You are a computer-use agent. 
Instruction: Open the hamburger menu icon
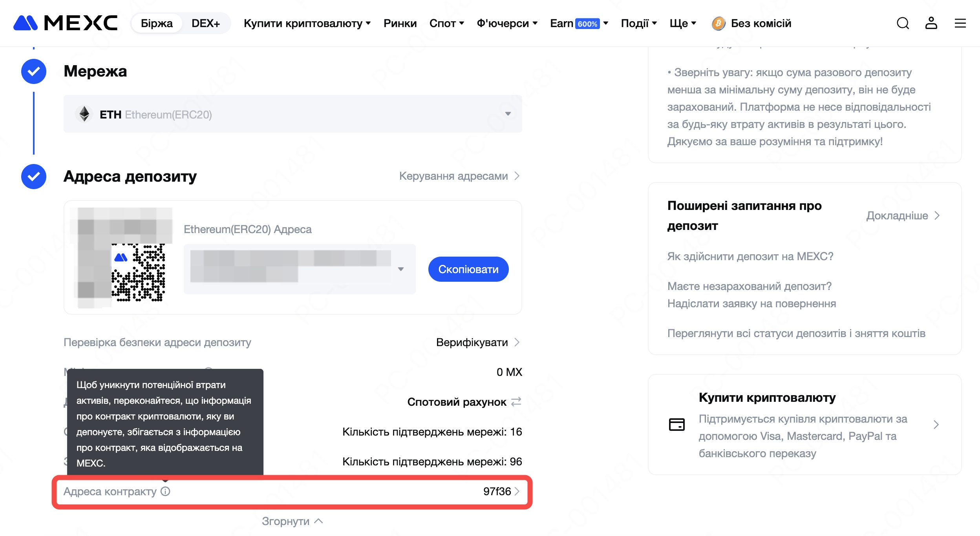point(960,23)
